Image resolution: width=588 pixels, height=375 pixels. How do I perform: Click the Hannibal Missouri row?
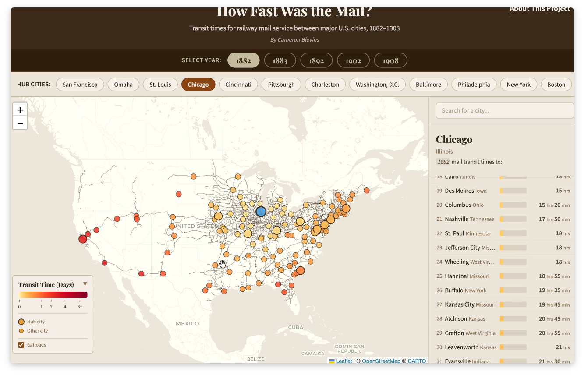point(502,276)
